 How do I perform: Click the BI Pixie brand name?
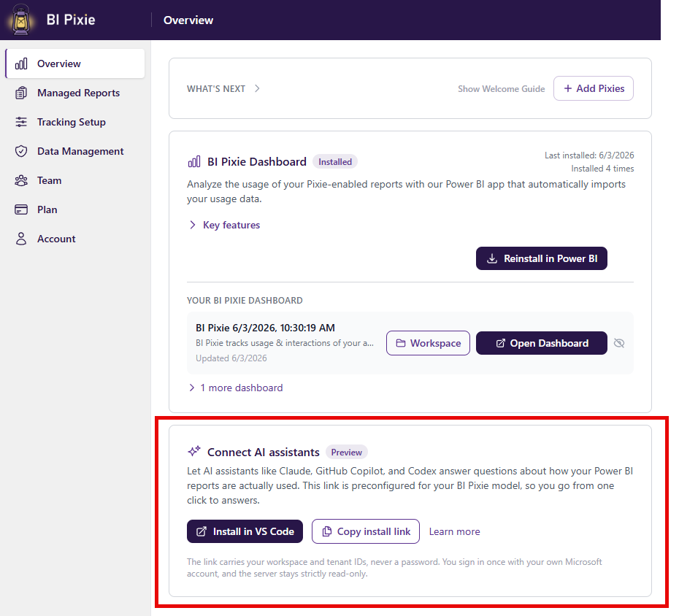pyautogui.click(x=71, y=20)
